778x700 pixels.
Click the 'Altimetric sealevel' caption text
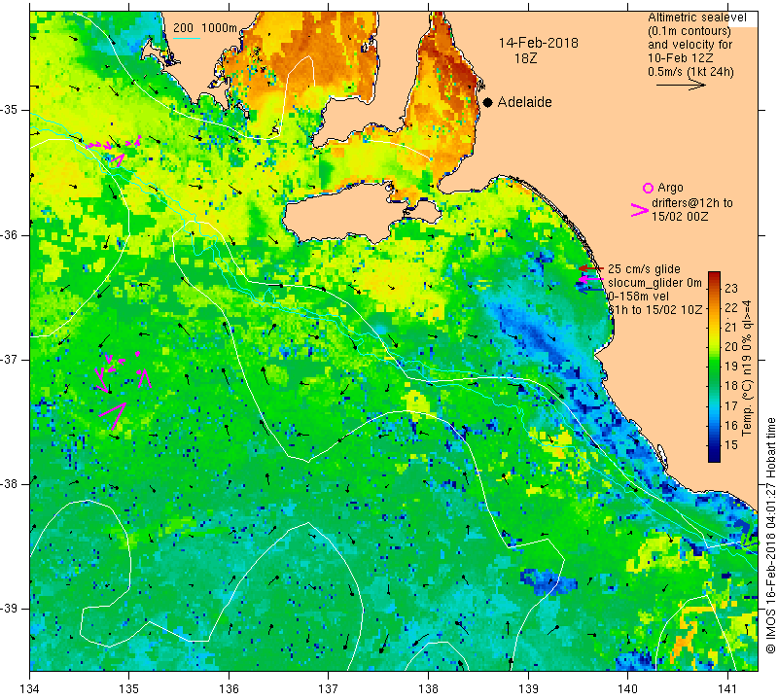697,17
